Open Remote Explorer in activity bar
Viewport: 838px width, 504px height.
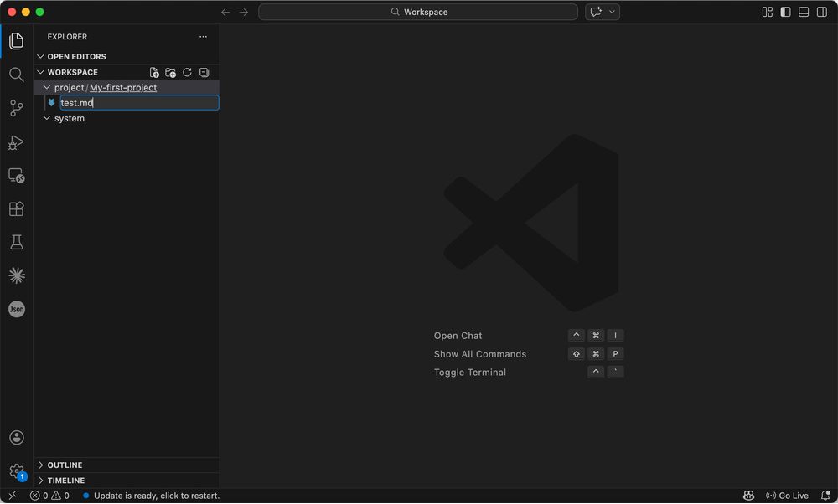(x=16, y=176)
